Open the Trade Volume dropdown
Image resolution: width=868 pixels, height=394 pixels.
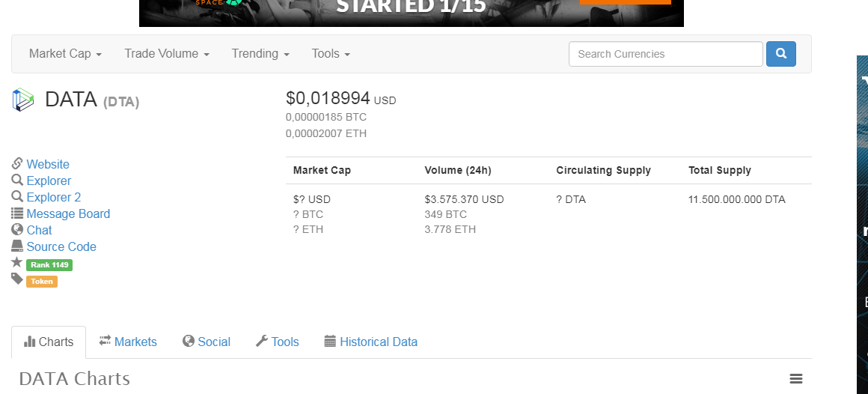coord(166,54)
